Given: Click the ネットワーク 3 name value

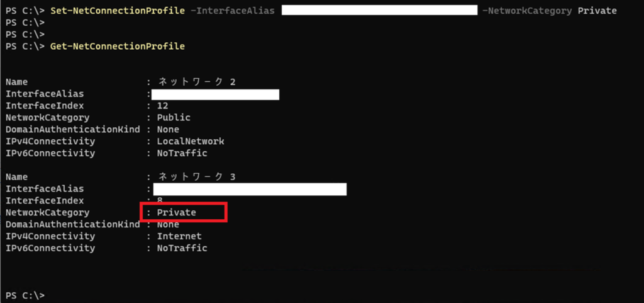Looking at the screenshot, I should coord(196,177).
